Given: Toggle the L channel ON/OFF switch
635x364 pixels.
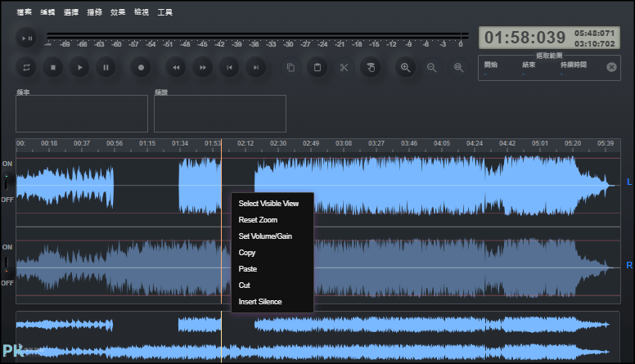Looking at the screenshot, I should [x=7, y=182].
